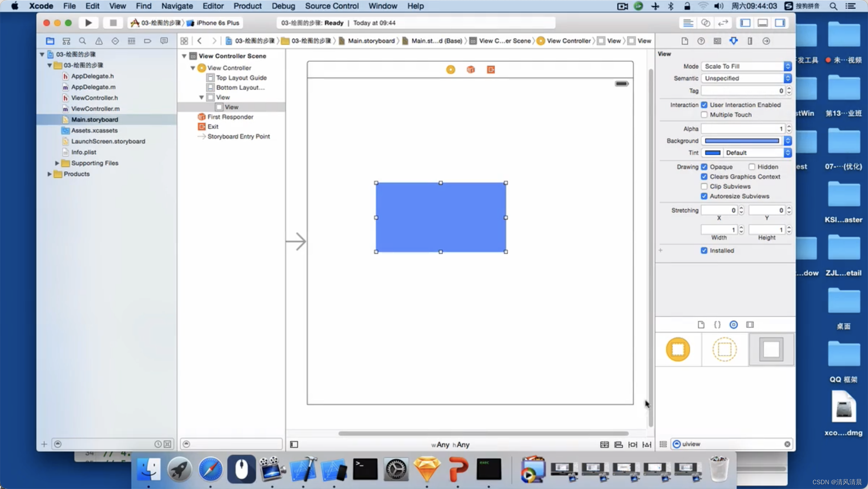The width and height of the screenshot is (868, 489).
Task: Open the Editor menu
Action: click(213, 6)
